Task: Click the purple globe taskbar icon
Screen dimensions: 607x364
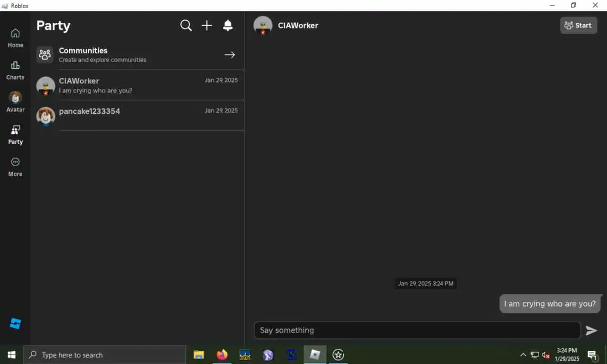Action: [x=268, y=355]
